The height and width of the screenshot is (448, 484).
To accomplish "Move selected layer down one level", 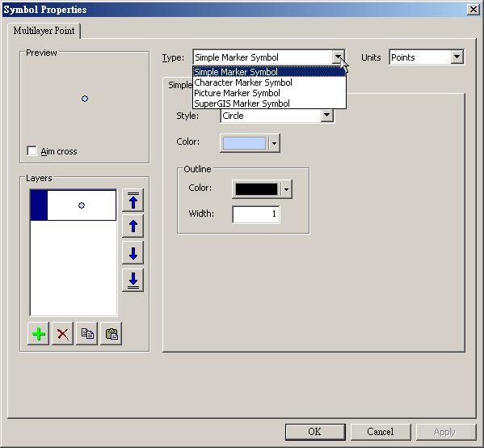I will pyautogui.click(x=133, y=253).
